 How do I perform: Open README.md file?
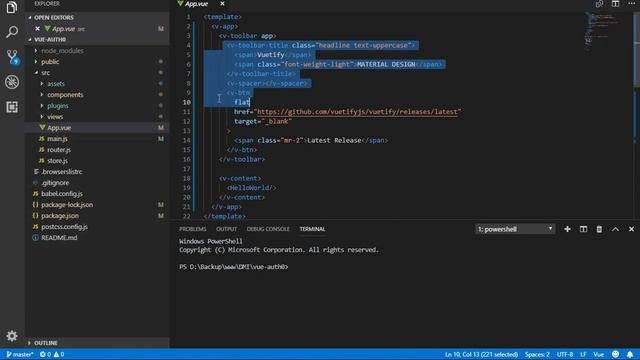click(59, 238)
